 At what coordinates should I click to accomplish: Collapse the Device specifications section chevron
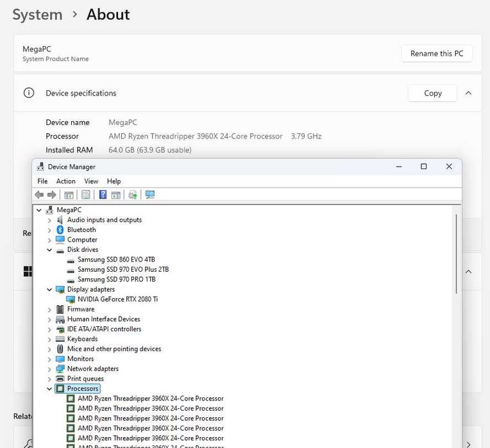(468, 93)
